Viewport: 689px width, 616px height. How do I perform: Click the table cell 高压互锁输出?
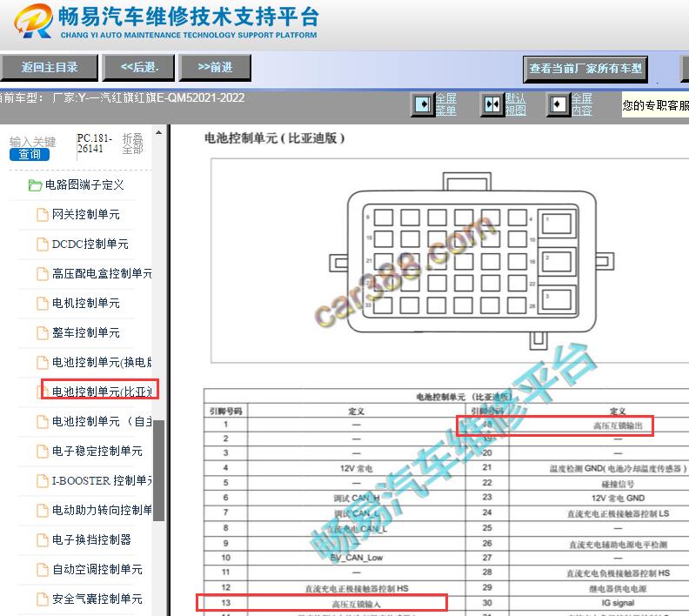618,425
